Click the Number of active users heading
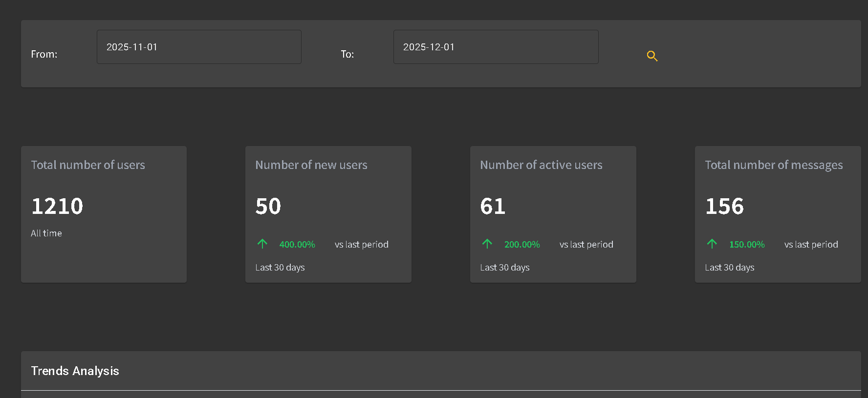This screenshot has height=398, width=868. click(x=541, y=165)
